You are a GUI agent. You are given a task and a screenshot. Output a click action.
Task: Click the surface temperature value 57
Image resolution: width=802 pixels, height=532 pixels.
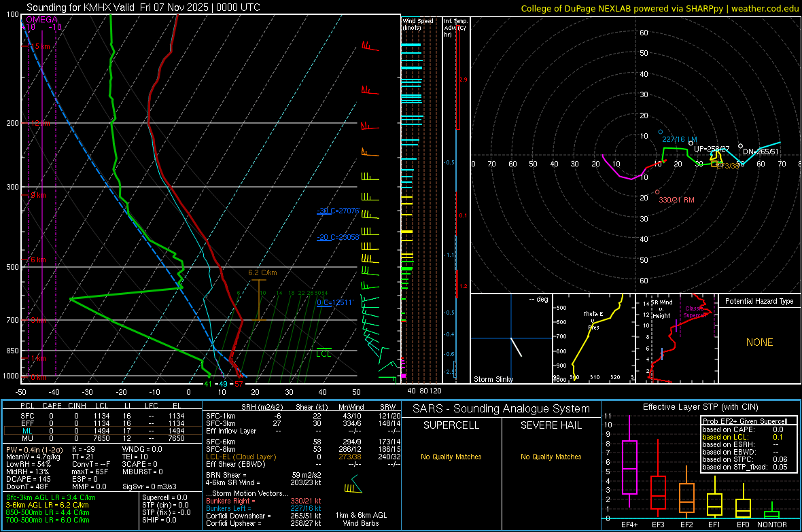239,384
